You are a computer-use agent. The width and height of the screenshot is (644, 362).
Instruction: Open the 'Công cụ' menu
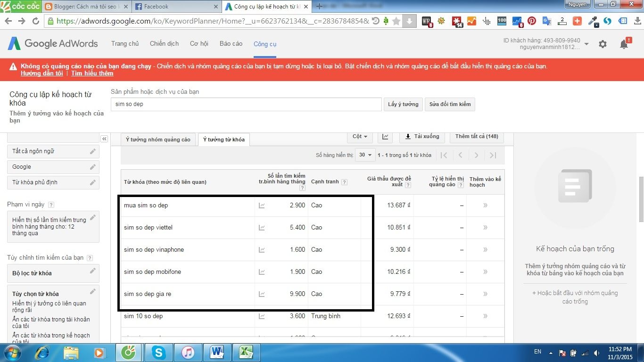pos(265,44)
